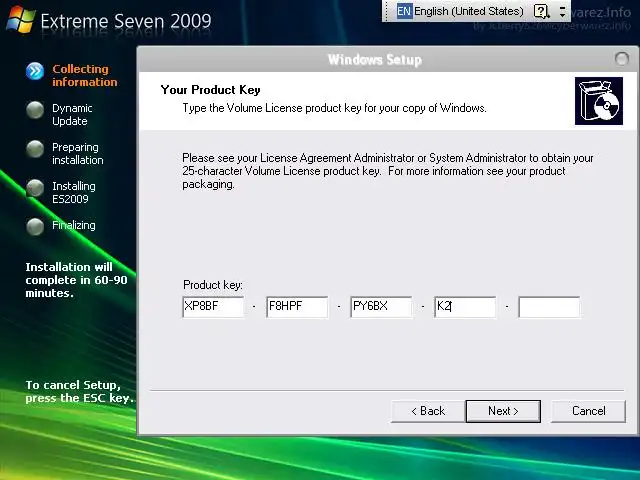This screenshot has height=480, width=640.
Task: Open the language bar help icon
Action: [x=541, y=11]
